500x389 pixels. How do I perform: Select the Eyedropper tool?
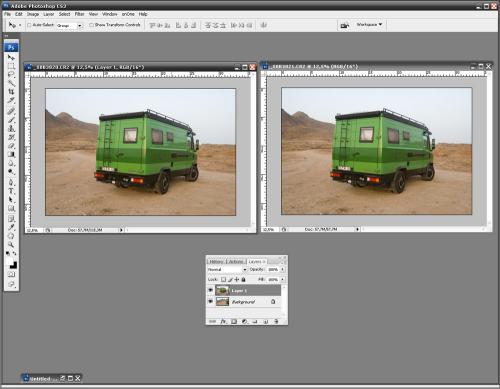point(11,227)
